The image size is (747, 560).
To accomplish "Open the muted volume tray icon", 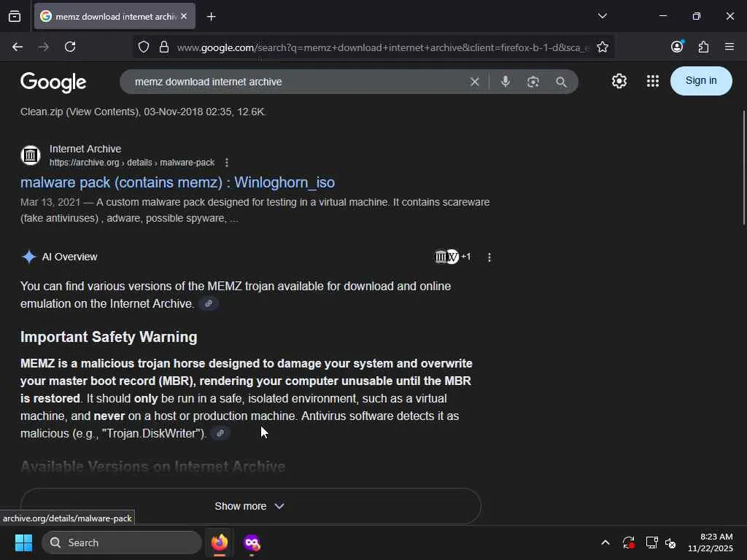I will [671, 542].
